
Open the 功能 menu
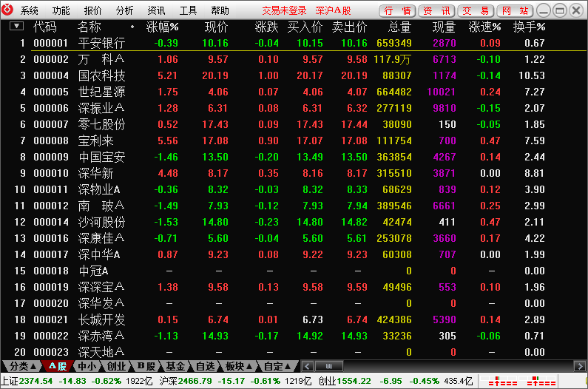click(x=61, y=10)
